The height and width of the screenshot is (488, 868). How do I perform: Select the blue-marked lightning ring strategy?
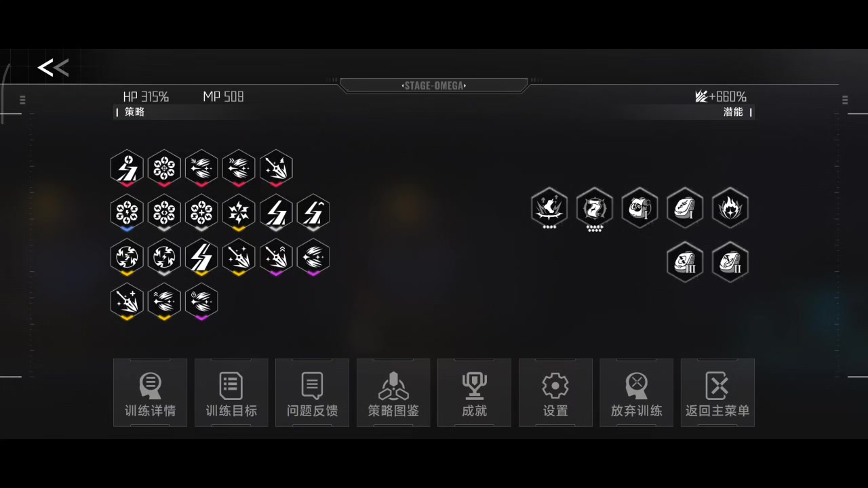127,213
